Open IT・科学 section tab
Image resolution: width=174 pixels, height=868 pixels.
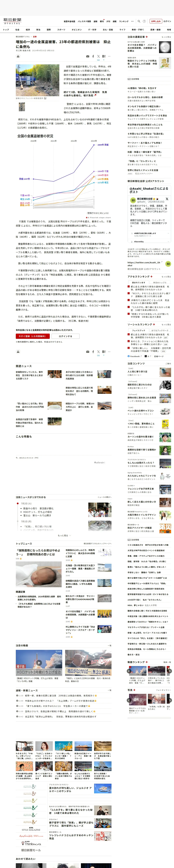click(x=92, y=30)
